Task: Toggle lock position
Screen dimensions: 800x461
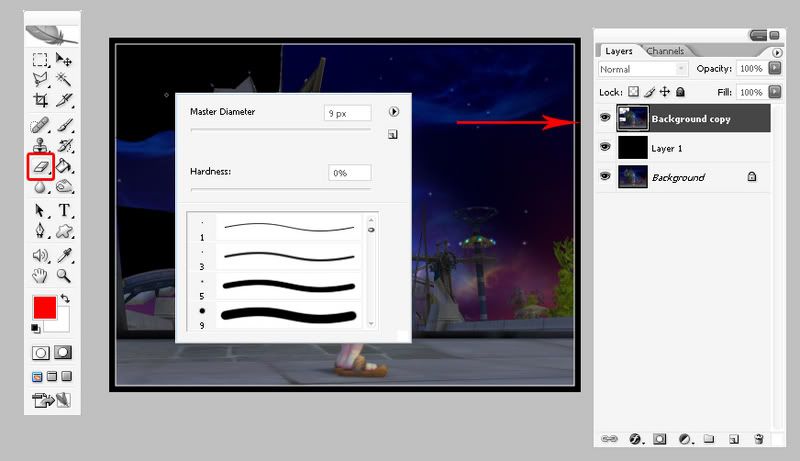Action: click(664, 92)
